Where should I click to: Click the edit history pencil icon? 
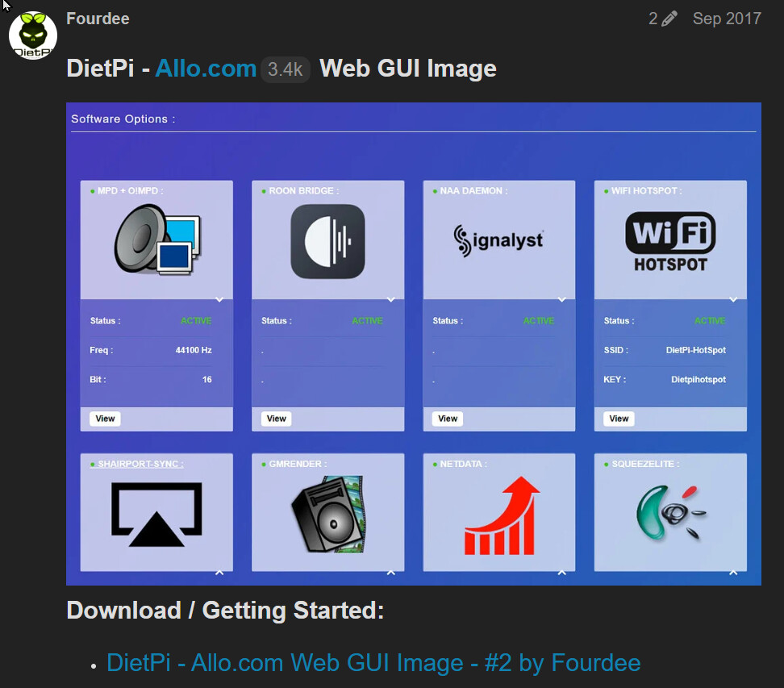[x=669, y=19]
